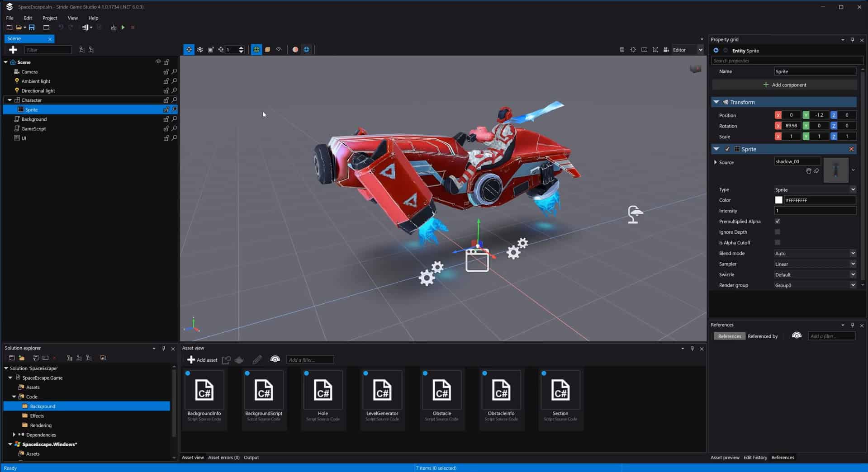Select the Rotation gizmo tool
Image resolution: width=868 pixels, height=472 pixels.
pyautogui.click(x=200, y=50)
